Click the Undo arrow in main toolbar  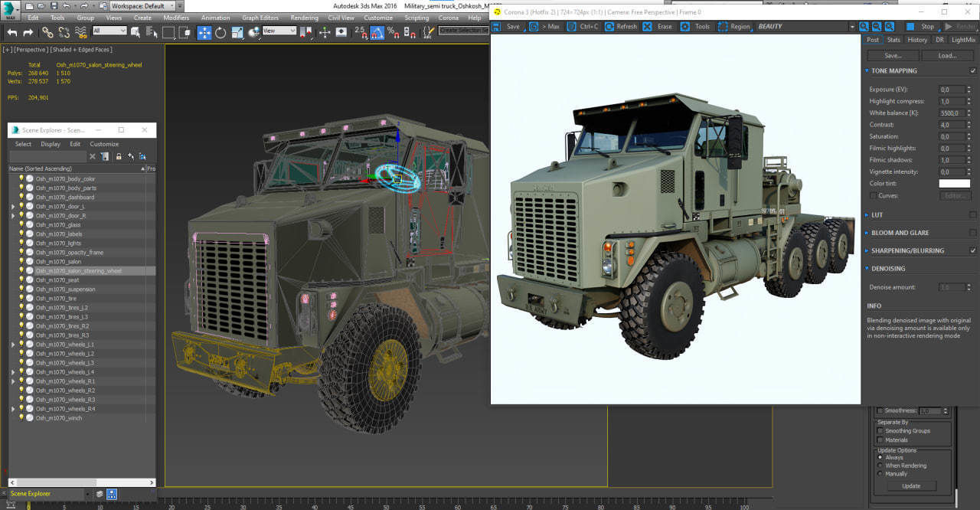click(x=12, y=32)
